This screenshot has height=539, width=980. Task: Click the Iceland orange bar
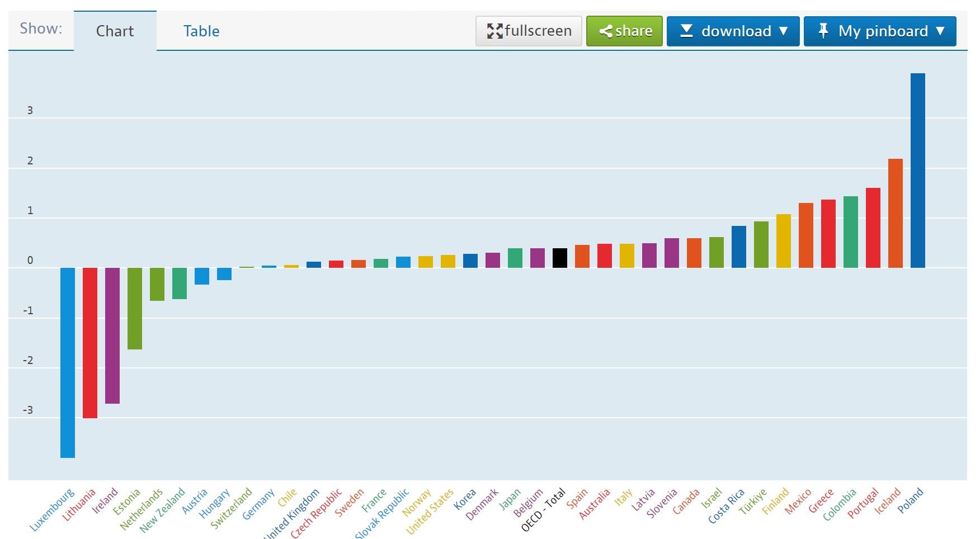(x=895, y=213)
